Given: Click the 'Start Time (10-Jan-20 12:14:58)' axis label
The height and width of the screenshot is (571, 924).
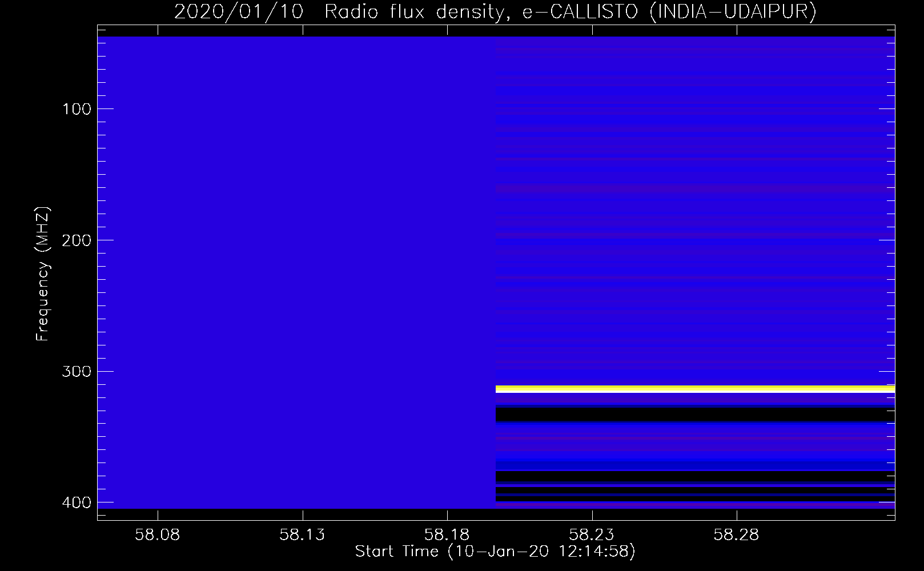Looking at the screenshot, I should (495, 552).
